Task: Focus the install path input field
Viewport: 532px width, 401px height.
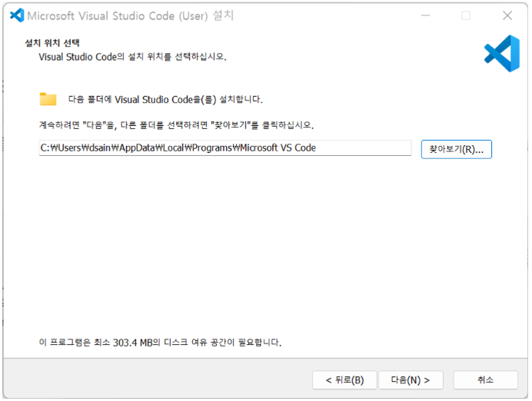Action: point(225,148)
